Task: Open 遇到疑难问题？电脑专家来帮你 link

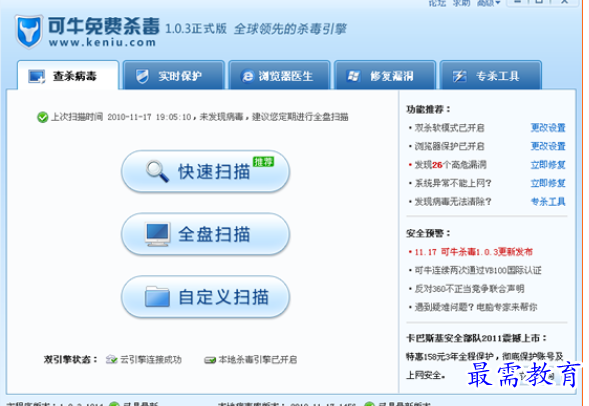Action: click(x=476, y=307)
